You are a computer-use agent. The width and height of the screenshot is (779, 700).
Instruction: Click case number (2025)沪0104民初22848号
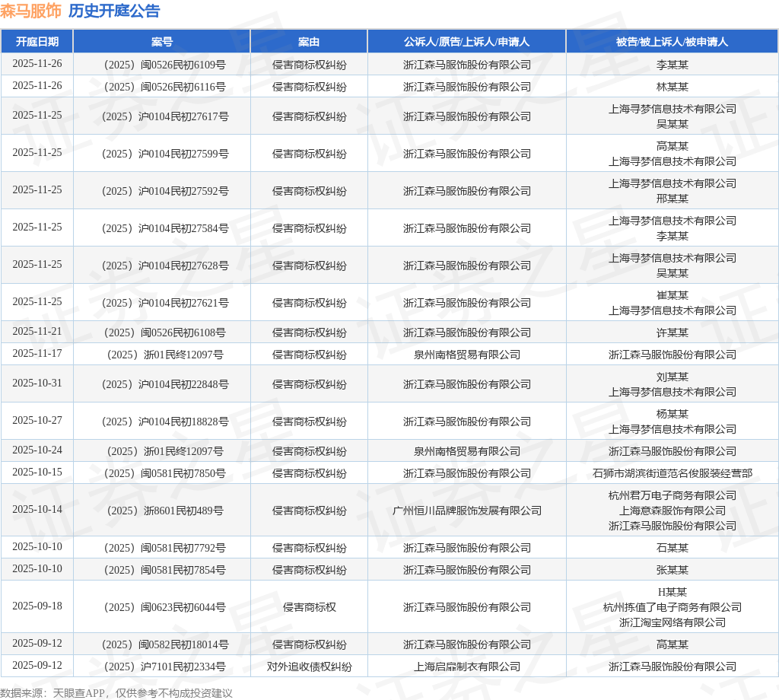click(x=162, y=384)
